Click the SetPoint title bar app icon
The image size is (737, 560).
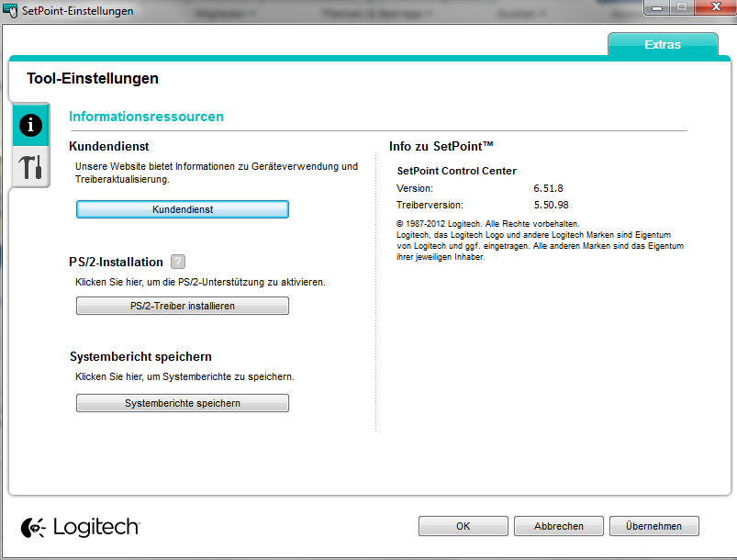pos(10,10)
